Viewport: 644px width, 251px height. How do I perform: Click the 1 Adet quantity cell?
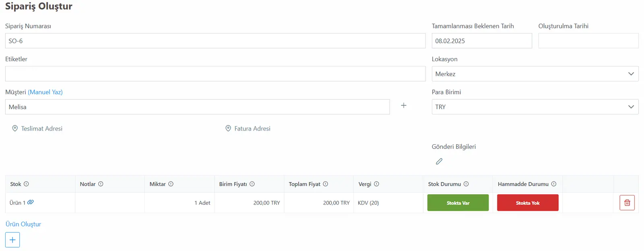click(180, 203)
